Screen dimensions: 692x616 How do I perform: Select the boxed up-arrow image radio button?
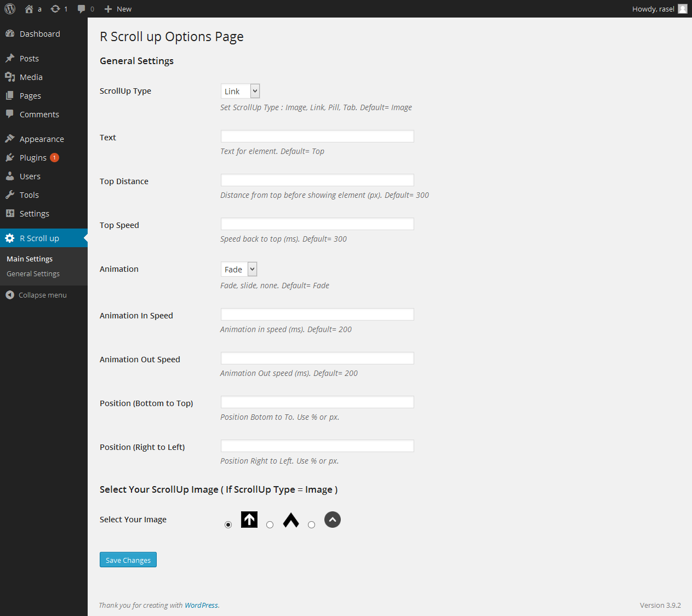pos(228,525)
